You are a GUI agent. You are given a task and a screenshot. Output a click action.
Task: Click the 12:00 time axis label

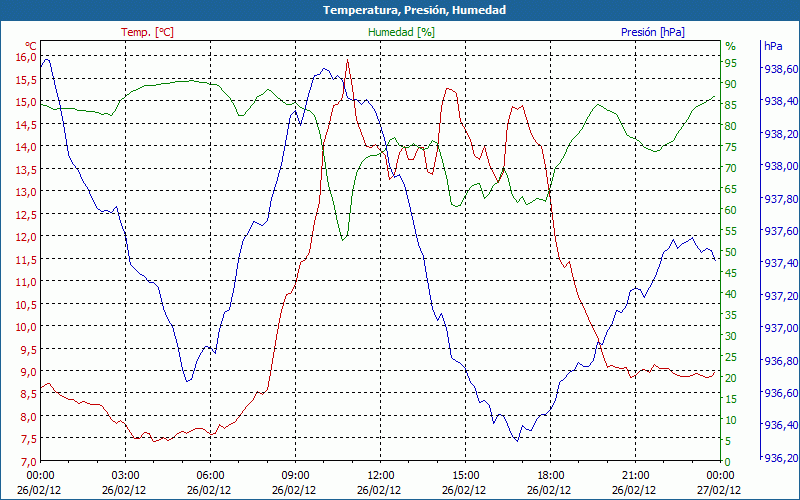tap(380, 475)
